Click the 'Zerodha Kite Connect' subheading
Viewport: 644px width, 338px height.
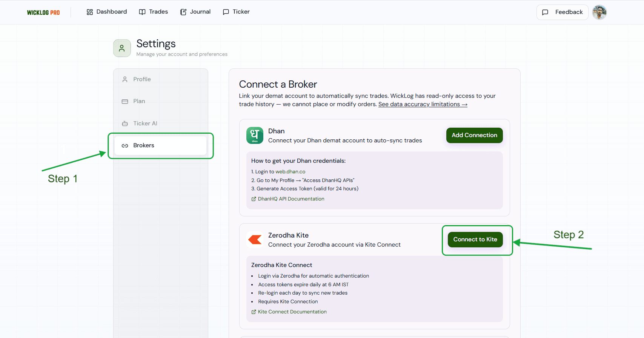[x=282, y=265]
